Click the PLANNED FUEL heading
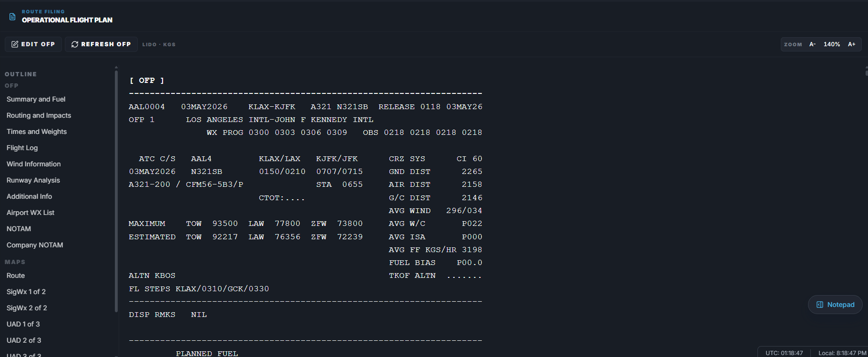This screenshot has height=357, width=868. point(207,353)
